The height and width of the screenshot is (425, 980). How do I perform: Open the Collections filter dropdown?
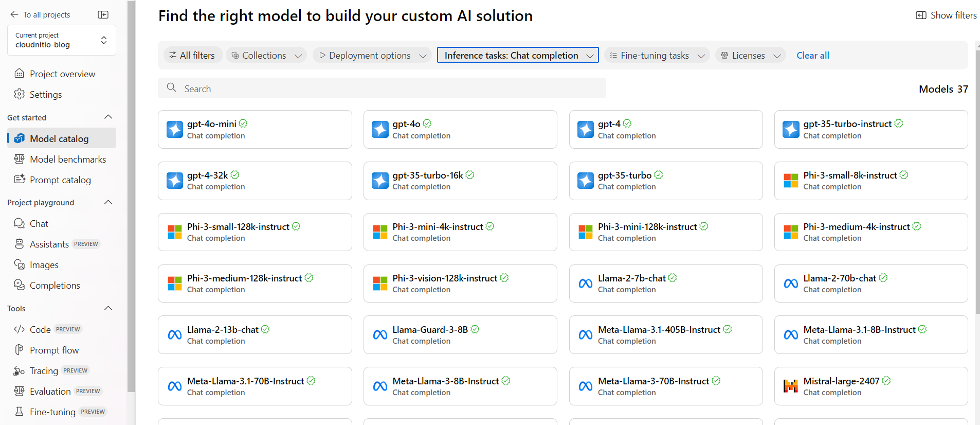(266, 55)
